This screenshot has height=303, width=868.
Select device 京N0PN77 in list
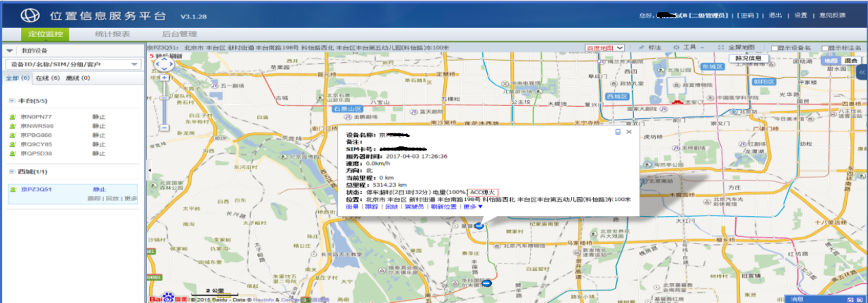36,117
